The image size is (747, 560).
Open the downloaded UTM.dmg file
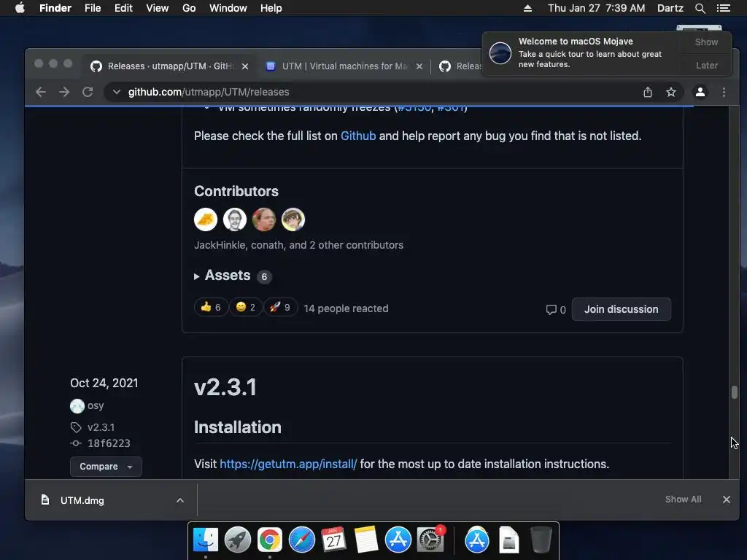(x=82, y=500)
